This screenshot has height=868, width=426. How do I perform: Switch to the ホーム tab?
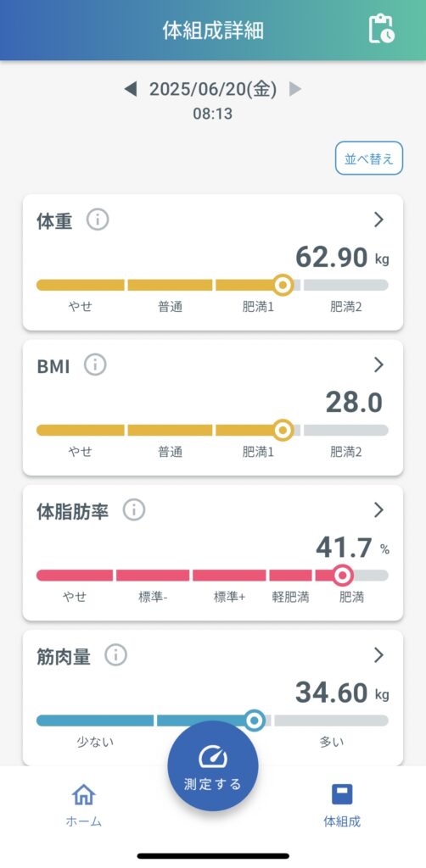pos(84,805)
